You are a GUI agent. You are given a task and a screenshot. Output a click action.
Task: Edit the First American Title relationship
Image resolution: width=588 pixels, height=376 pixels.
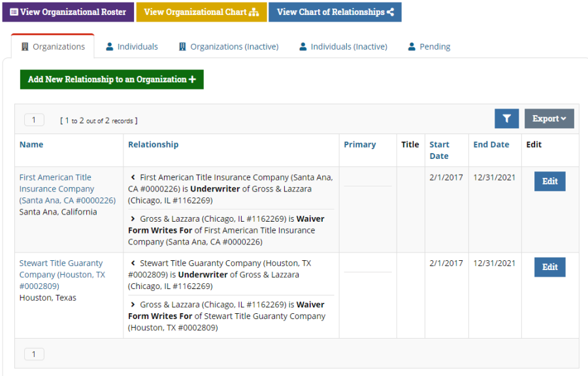click(549, 181)
